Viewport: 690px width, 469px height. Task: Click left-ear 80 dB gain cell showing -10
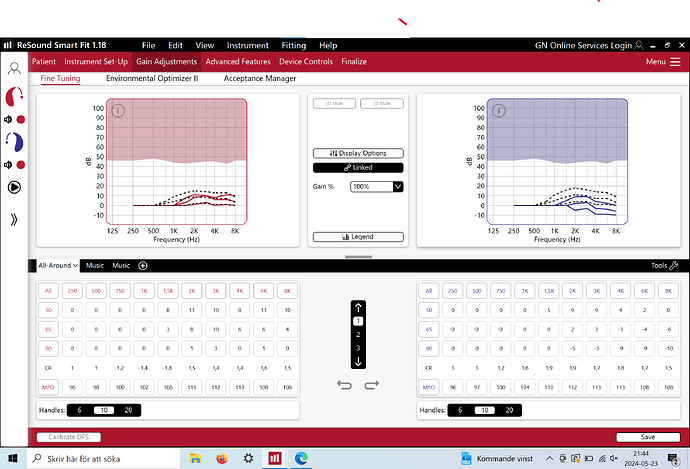pyautogui.click(x=668, y=348)
